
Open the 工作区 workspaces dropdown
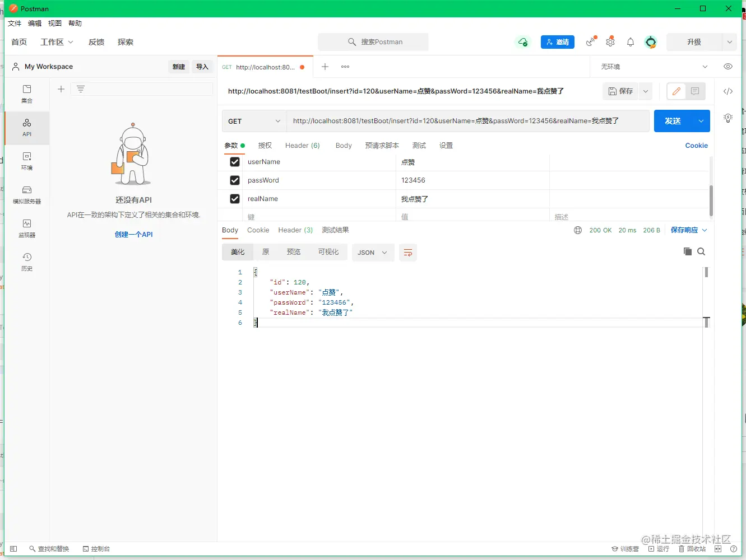coord(57,42)
